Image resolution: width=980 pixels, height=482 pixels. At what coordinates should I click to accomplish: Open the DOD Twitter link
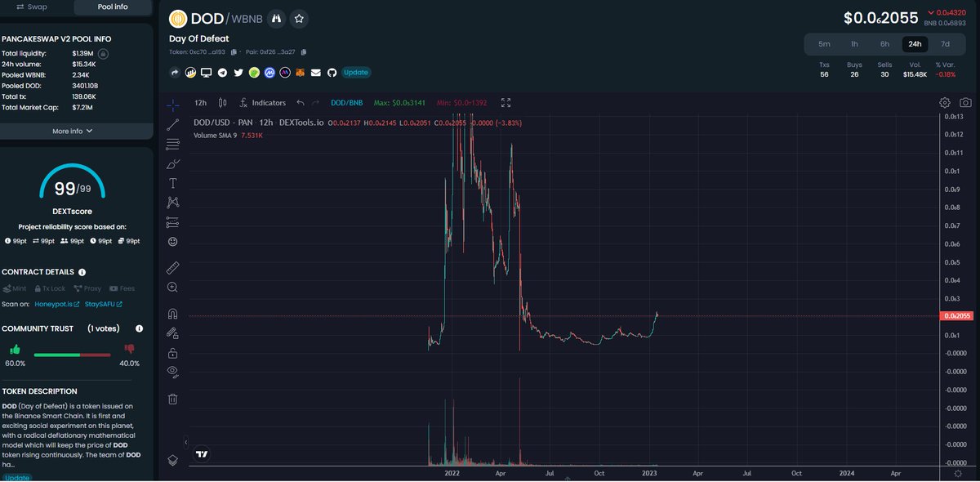[x=238, y=73]
